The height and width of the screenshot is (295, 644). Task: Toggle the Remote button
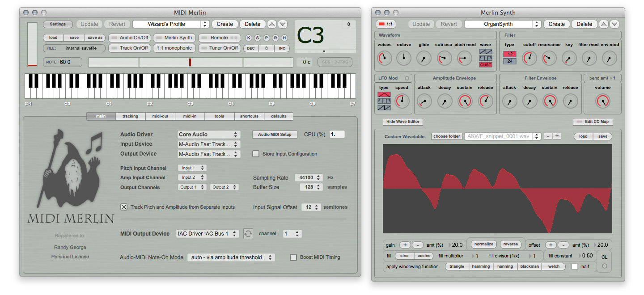coord(219,38)
